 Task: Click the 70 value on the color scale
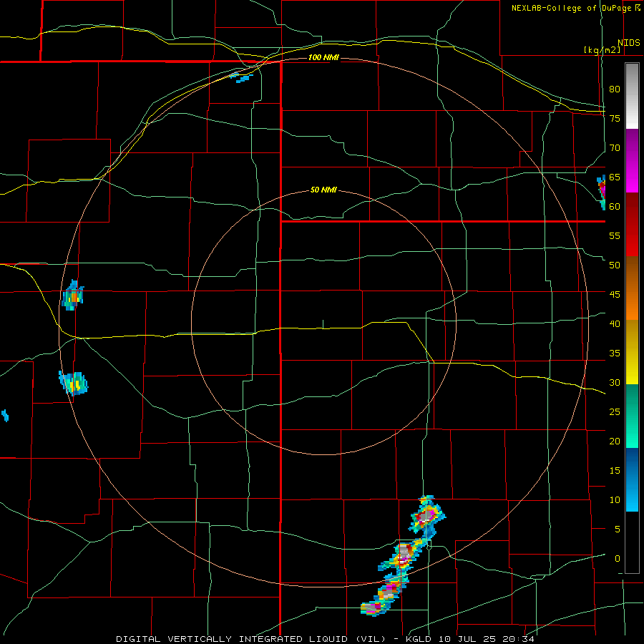(615, 148)
